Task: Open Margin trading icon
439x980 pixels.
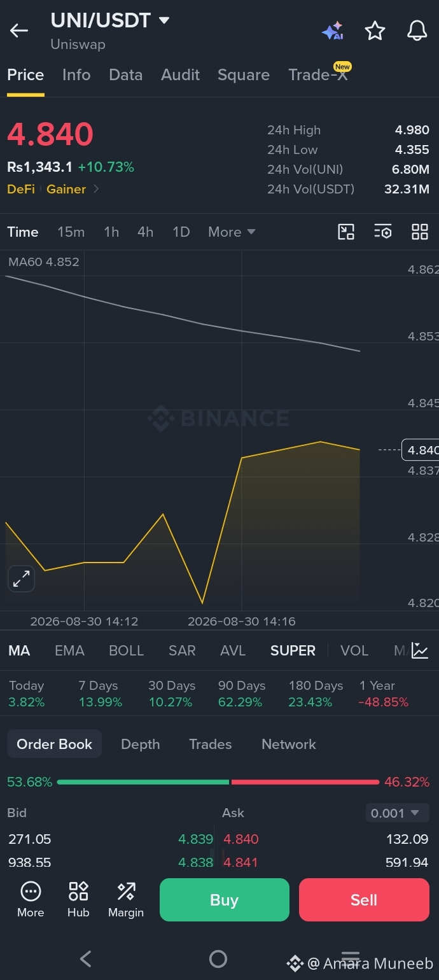Action: coord(126,900)
